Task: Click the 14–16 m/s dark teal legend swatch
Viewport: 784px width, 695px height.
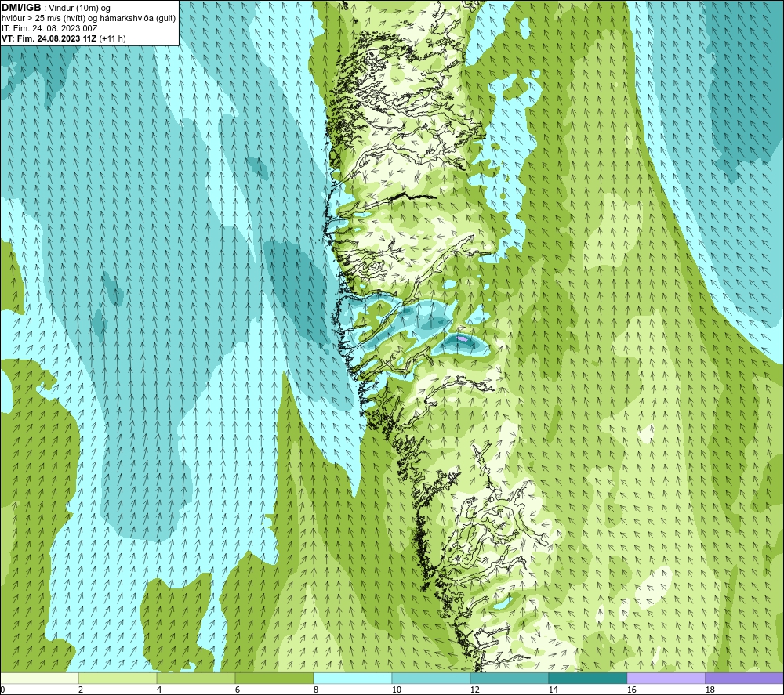Action: point(587,679)
